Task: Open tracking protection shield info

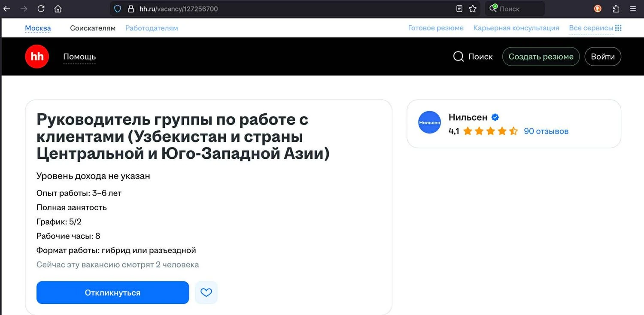Action: 117,9
